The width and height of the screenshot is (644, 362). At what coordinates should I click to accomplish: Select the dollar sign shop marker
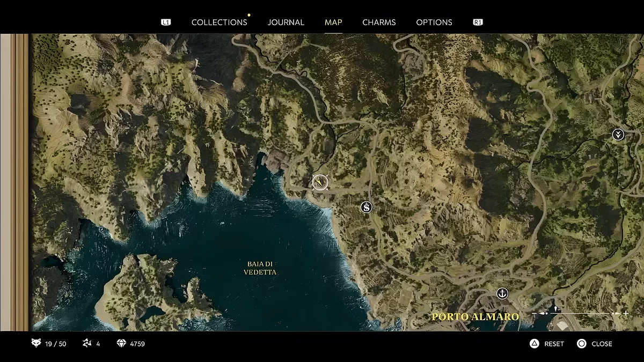click(367, 207)
